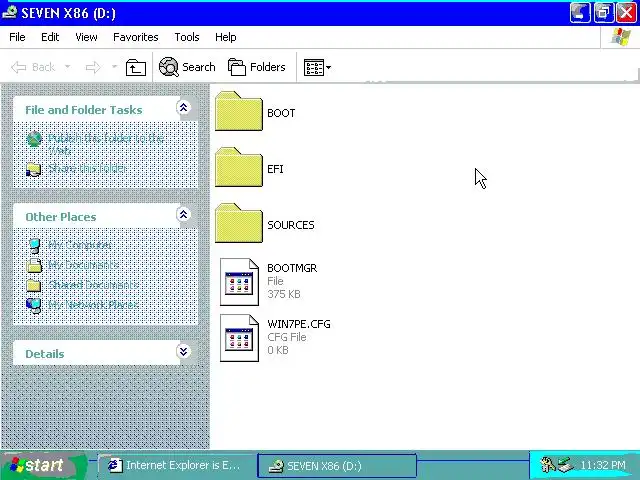Go to Shared Documents link
This screenshot has width=640, height=480.
tap(93, 285)
